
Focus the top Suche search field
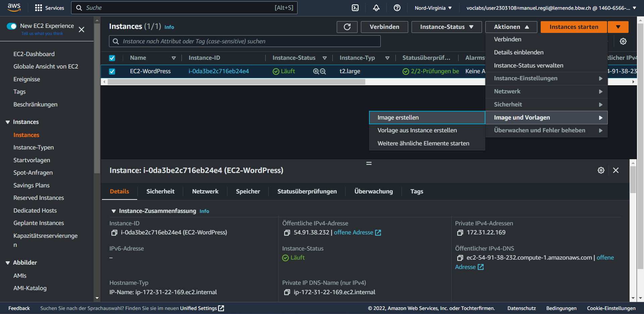click(184, 8)
